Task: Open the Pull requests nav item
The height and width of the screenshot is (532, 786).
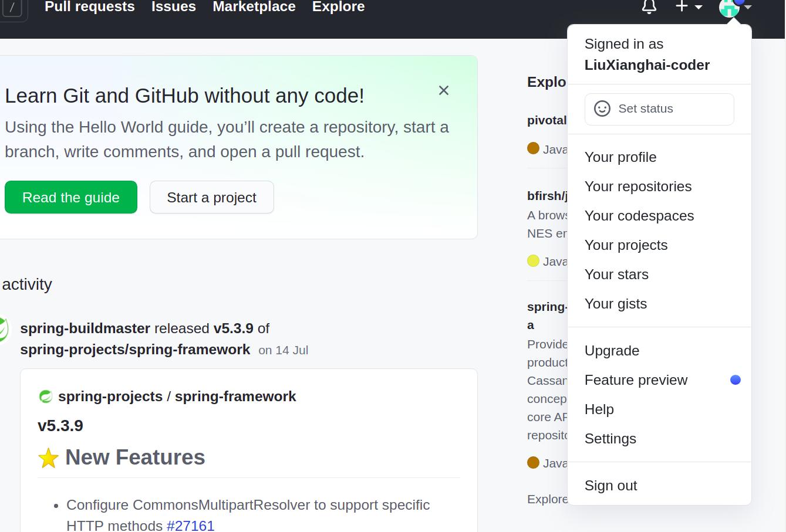Action: coord(90,6)
